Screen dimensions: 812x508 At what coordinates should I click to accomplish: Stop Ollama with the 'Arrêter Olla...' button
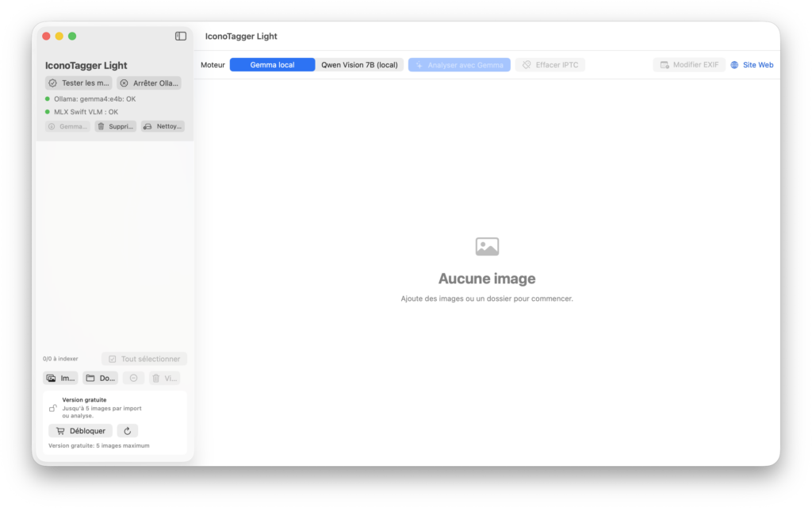149,83
